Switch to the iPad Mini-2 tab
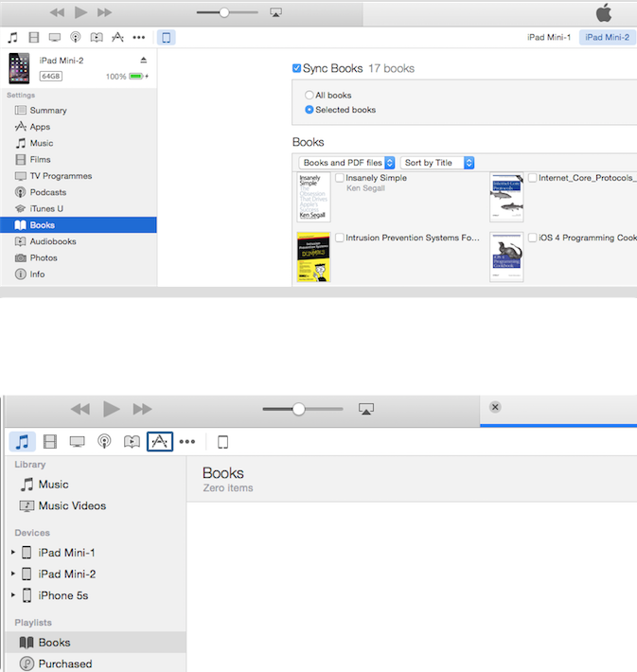The image size is (637, 672). 607,37
